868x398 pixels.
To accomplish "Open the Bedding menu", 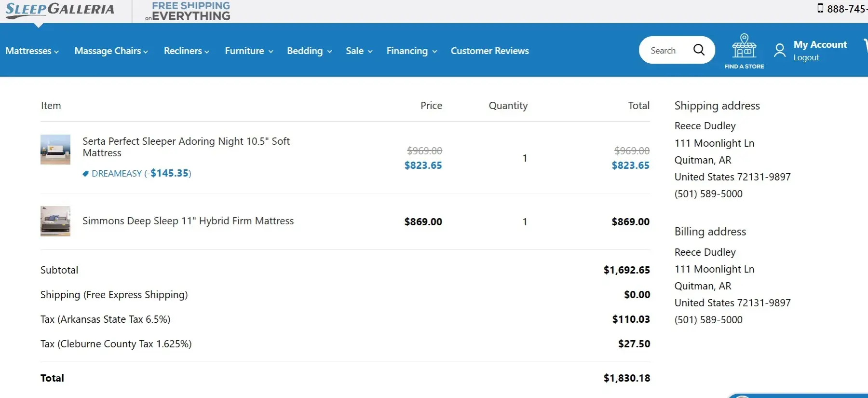I will click(309, 51).
